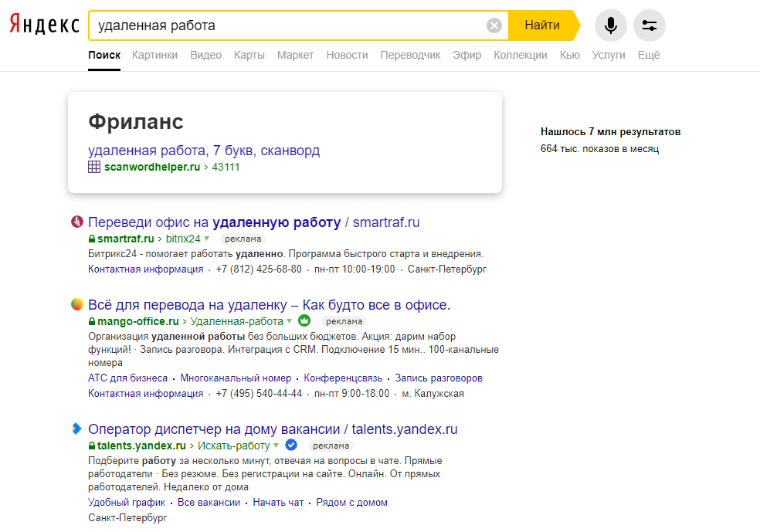Viewport: 760px width, 532px height.
Task: Click 'Нашлось 7 млн результатов' text
Action: (611, 132)
